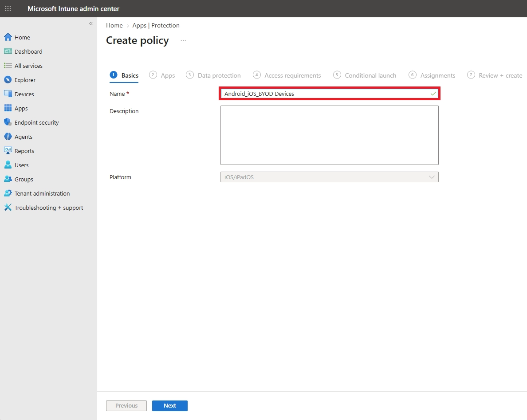Switch to the Basics step tab
The image size is (527, 420).
pyautogui.click(x=124, y=75)
